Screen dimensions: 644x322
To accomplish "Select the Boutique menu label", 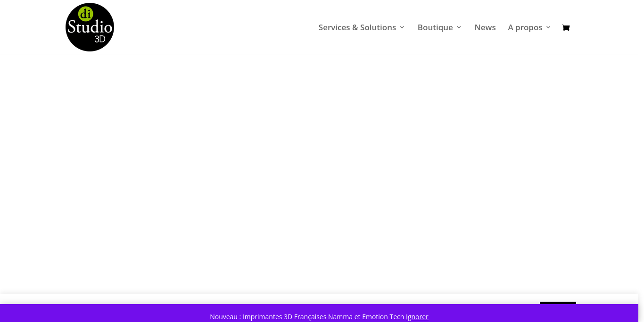I will (x=435, y=27).
